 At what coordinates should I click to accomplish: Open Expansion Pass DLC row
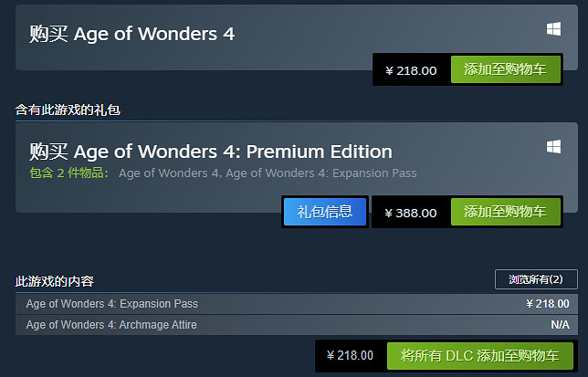[x=112, y=304]
